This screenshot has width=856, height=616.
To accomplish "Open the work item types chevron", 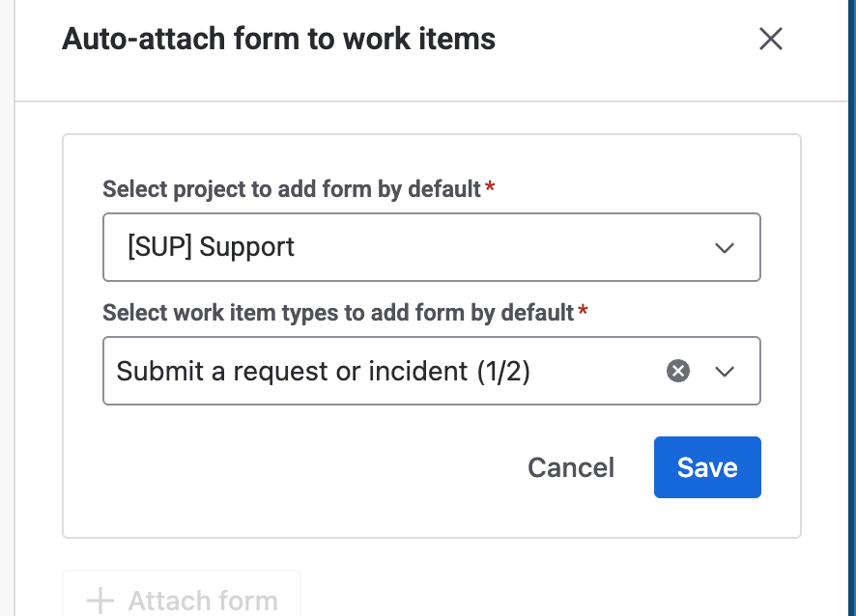I will (725, 371).
